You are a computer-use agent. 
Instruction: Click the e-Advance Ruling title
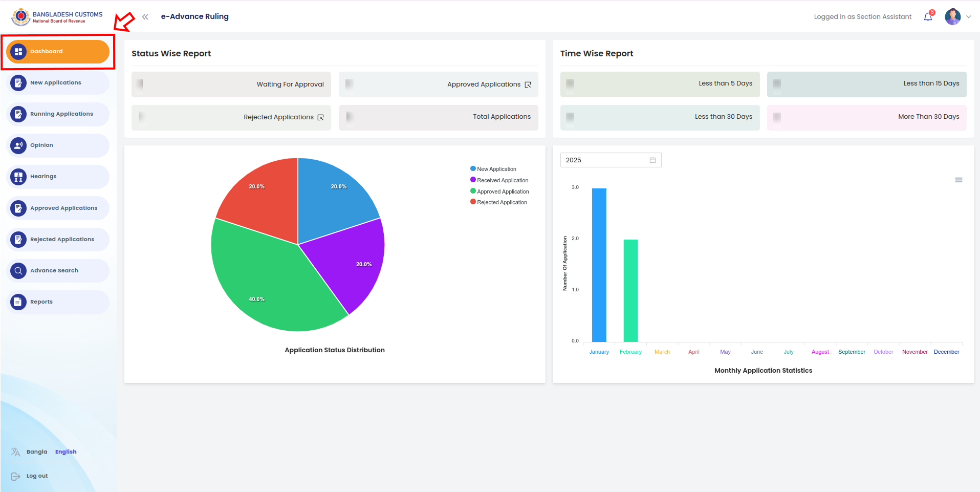coord(195,17)
